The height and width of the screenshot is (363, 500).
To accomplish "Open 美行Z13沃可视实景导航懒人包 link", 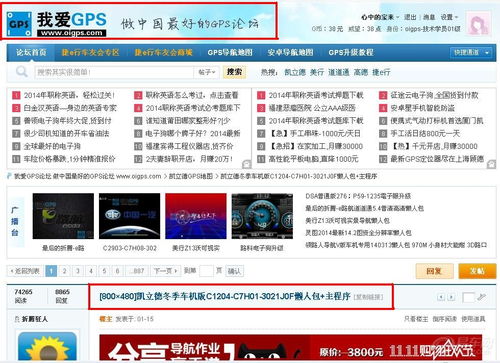I will [347, 220].
